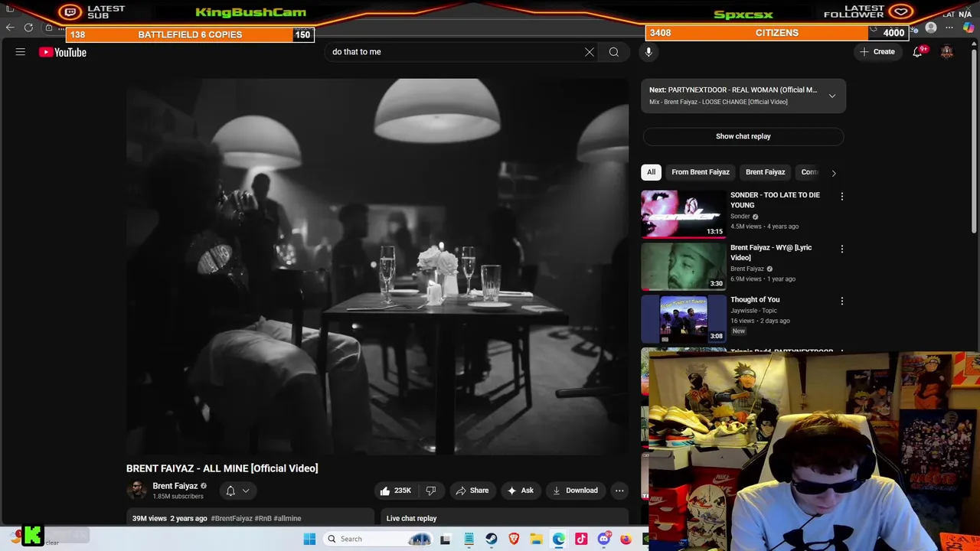Switch to Microsoft Edge on the taskbar
The width and height of the screenshot is (980, 551).
[x=559, y=539]
